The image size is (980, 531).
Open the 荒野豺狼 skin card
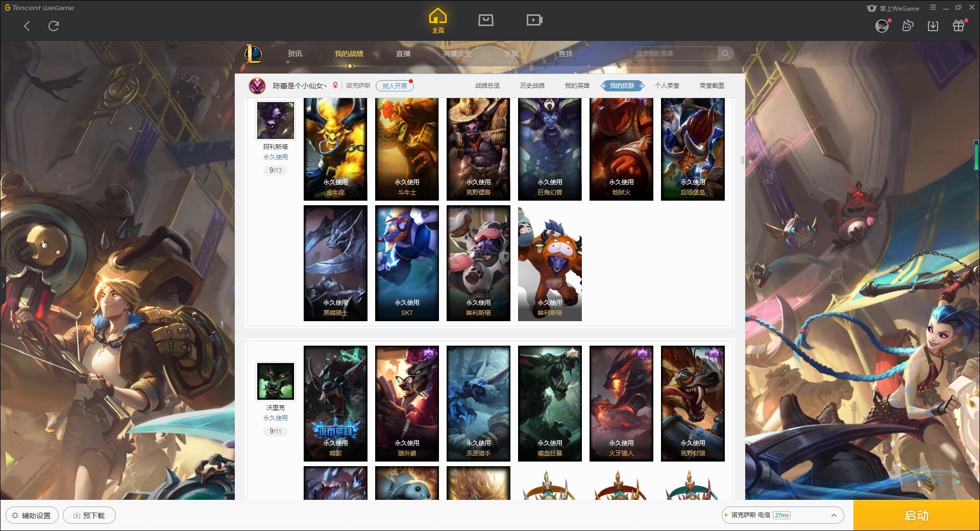tap(693, 403)
